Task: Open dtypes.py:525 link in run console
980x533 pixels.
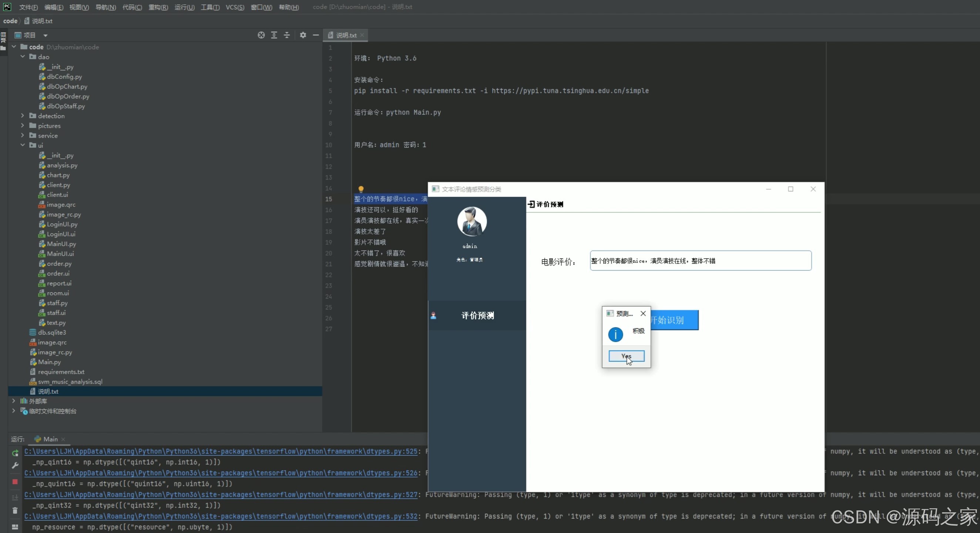Action: tap(221, 451)
